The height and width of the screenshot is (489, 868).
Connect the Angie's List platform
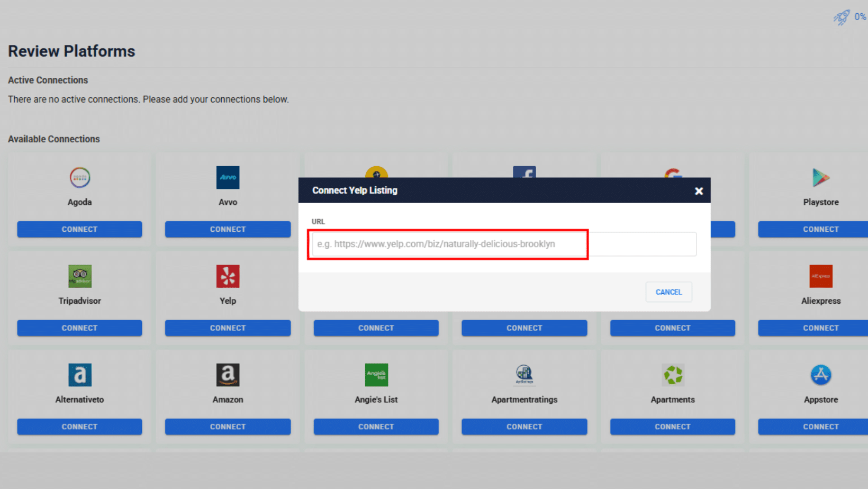[x=376, y=427]
